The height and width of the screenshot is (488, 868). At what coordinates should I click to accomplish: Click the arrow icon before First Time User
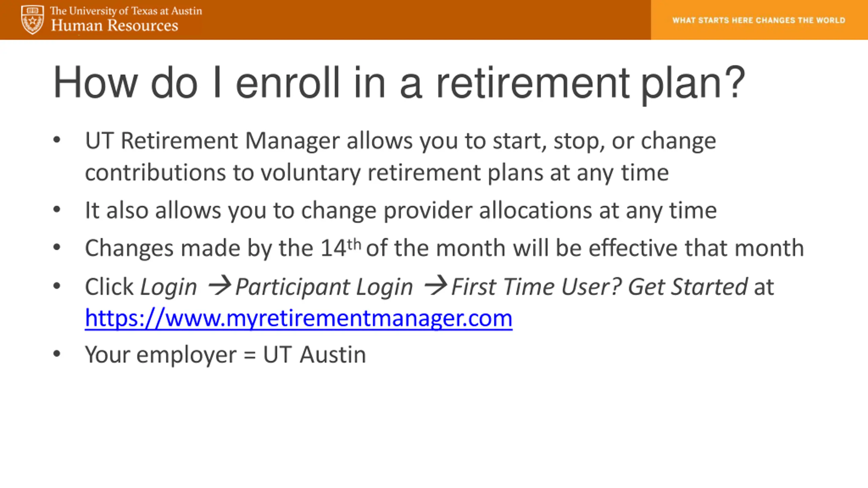[x=436, y=285]
